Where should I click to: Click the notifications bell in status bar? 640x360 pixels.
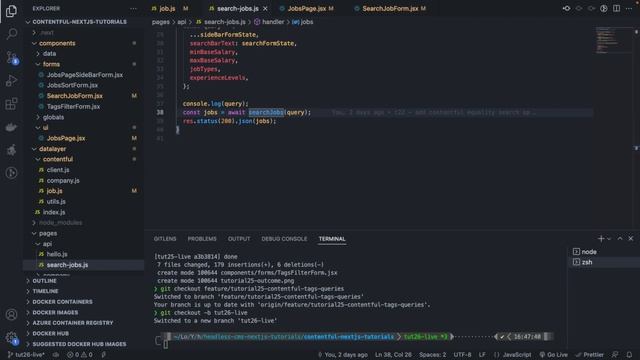point(629,355)
